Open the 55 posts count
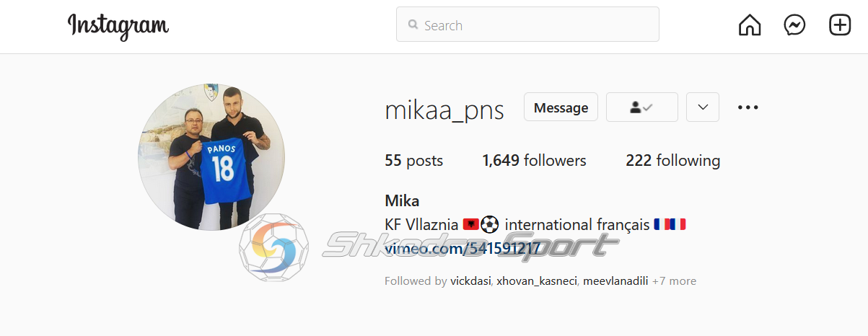Viewport: 868px width, 336px height. pos(414,160)
